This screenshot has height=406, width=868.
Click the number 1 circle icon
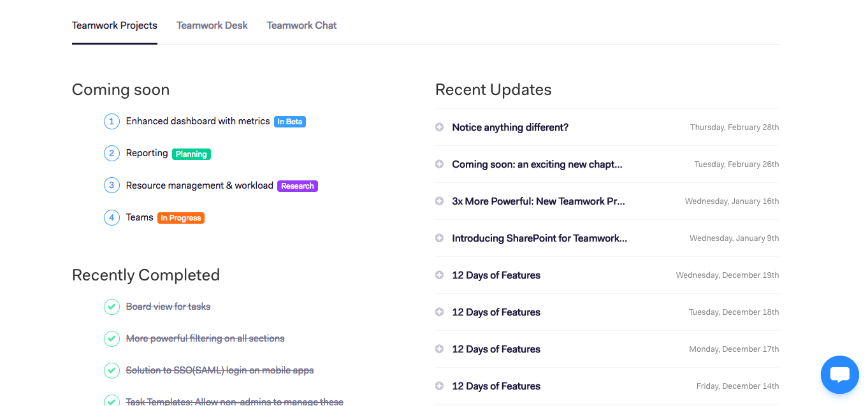(x=112, y=121)
